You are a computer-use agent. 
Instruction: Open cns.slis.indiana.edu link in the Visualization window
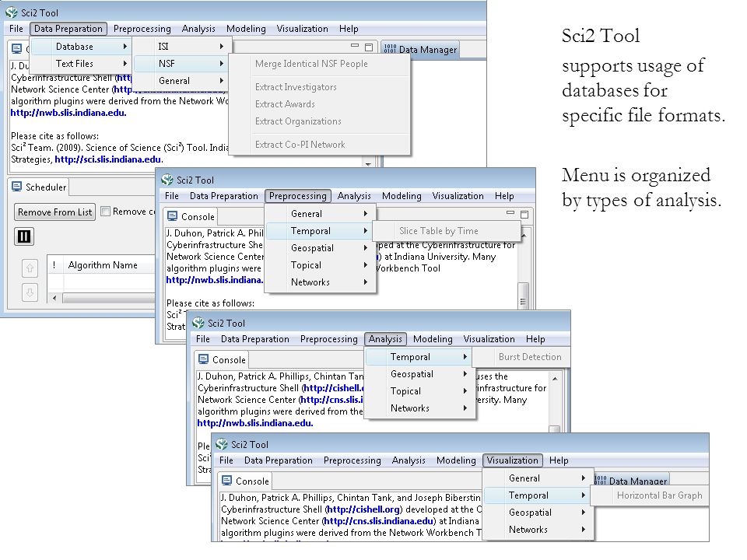tap(379, 521)
